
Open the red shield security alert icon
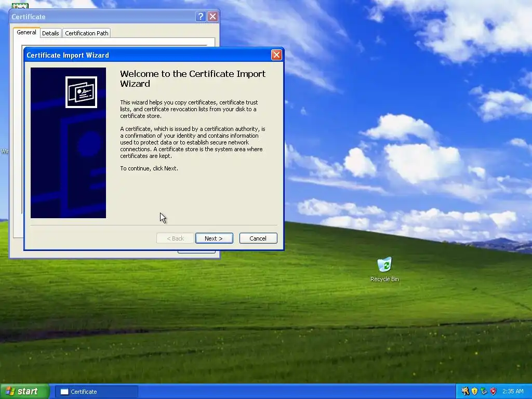click(494, 391)
